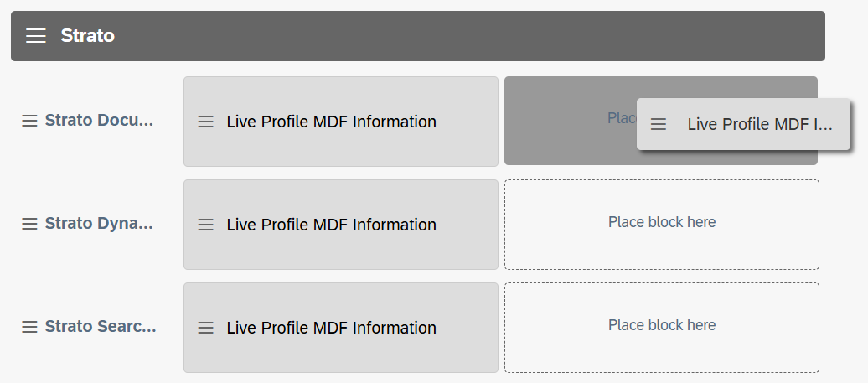Click handle icon on floating dragged block
The width and height of the screenshot is (868, 383).
coord(659,124)
